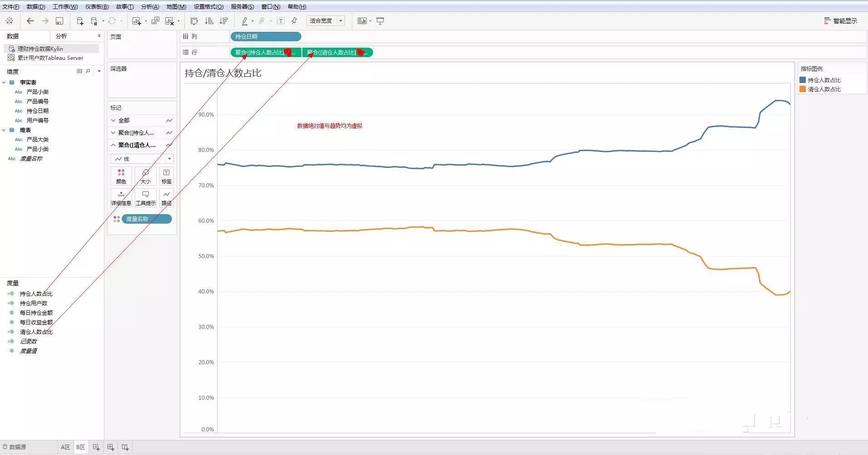Switch to the 数据 pane tab
Image resolution: width=868 pixels, height=455 pixels.
tap(13, 36)
